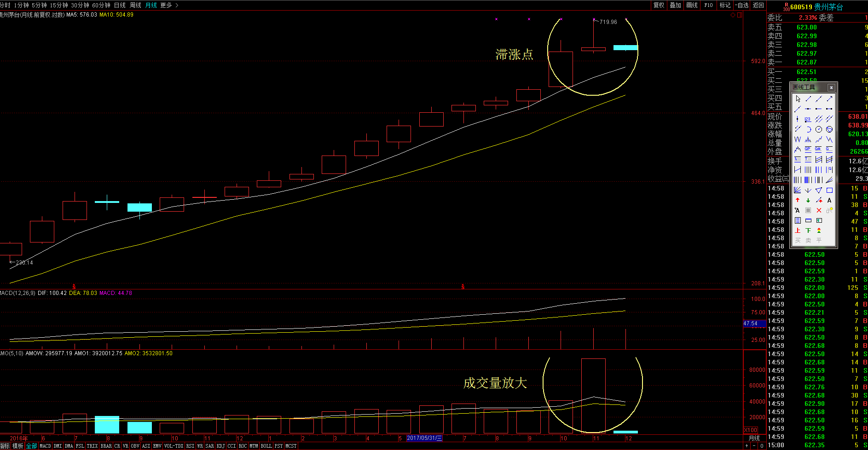Click the green 下 marker tool
The image size is (868, 450).
point(808,230)
